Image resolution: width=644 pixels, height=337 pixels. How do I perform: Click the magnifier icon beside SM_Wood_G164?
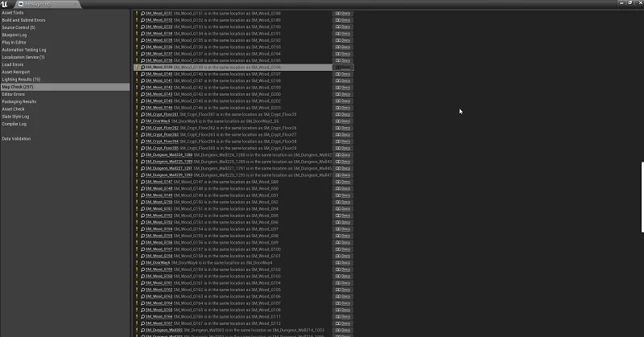(x=142, y=303)
